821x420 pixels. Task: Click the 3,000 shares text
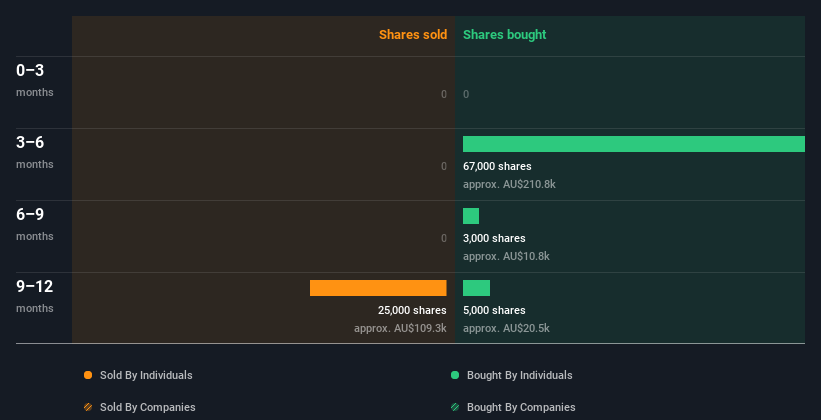click(x=494, y=238)
